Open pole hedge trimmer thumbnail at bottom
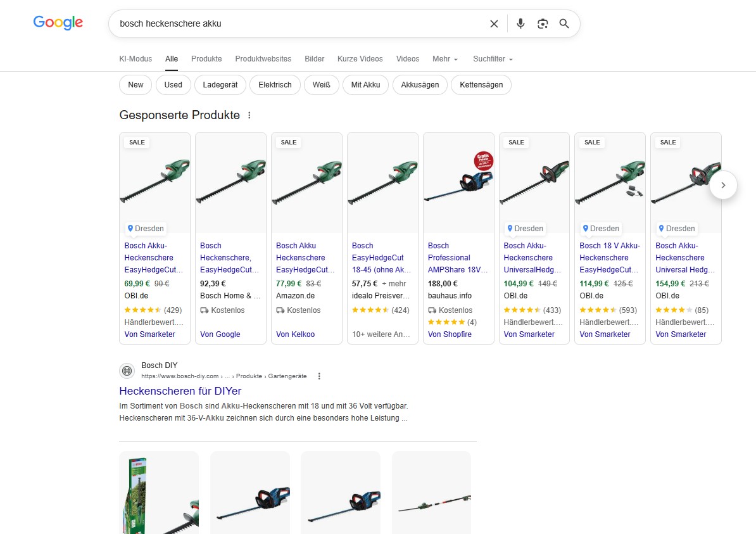Image resolution: width=756 pixels, height=534 pixels. 432,493
